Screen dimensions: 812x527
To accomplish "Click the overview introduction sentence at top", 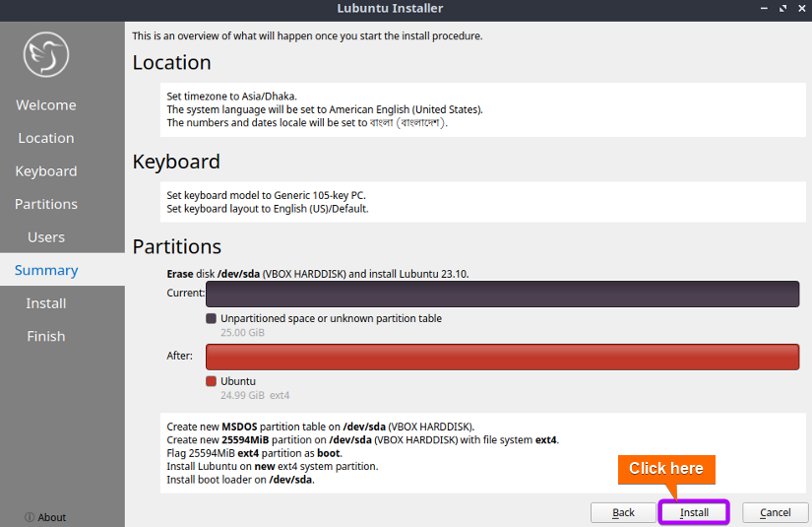I will pyautogui.click(x=307, y=35).
